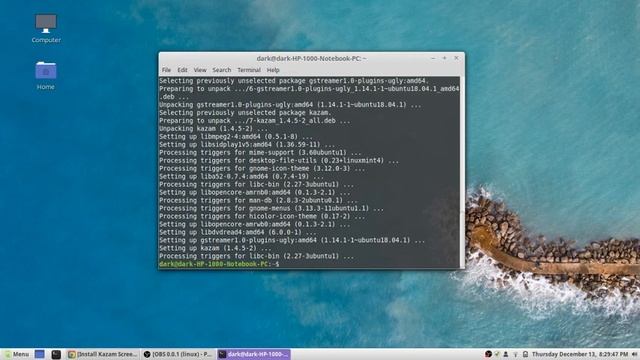Viewport: 640px width, 360px height.
Task: Click the show desktop icon in taskbar
Action: [40, 354]
